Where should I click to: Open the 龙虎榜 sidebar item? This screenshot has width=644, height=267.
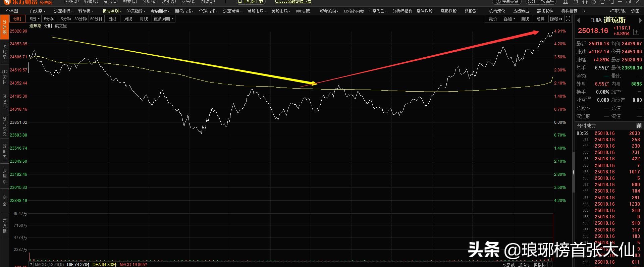[x=4, y=226]
